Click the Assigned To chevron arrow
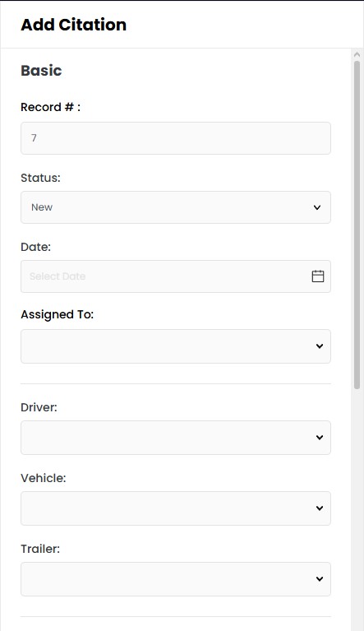This screenshot has height=631, width=364. coord(320,346)
